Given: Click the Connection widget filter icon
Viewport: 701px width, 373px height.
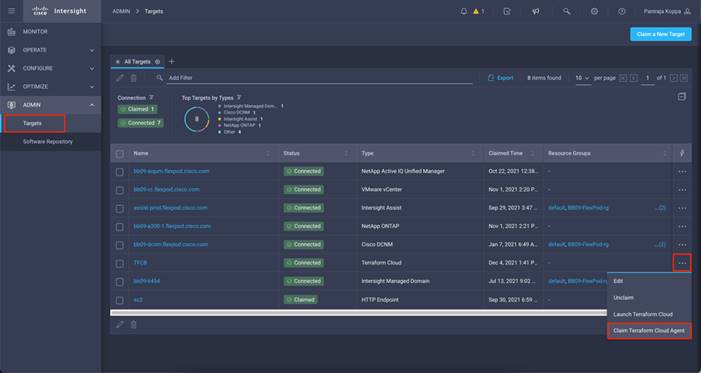Looking at the screenshot, I should 152,97.
